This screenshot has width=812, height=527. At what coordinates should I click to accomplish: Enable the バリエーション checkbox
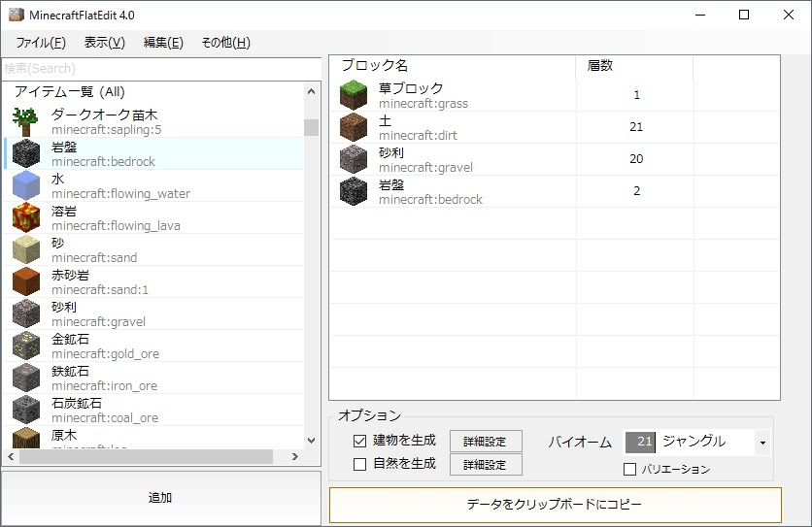coord(629,470)
